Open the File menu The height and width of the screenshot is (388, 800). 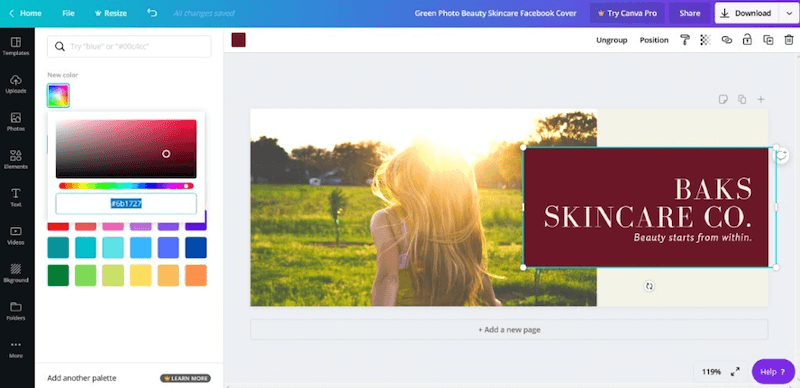68,13
